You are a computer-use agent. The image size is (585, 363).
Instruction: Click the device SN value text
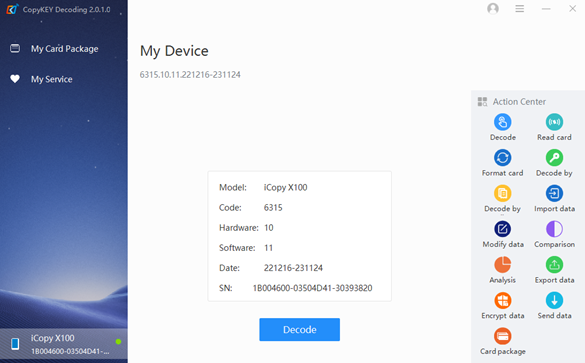click(x=312, y=288)
